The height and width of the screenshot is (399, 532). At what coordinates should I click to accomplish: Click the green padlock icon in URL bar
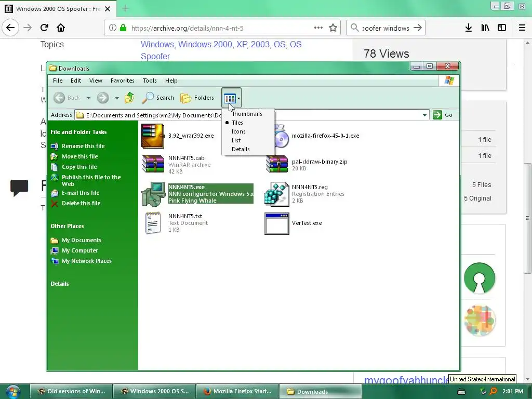(123, 28)
